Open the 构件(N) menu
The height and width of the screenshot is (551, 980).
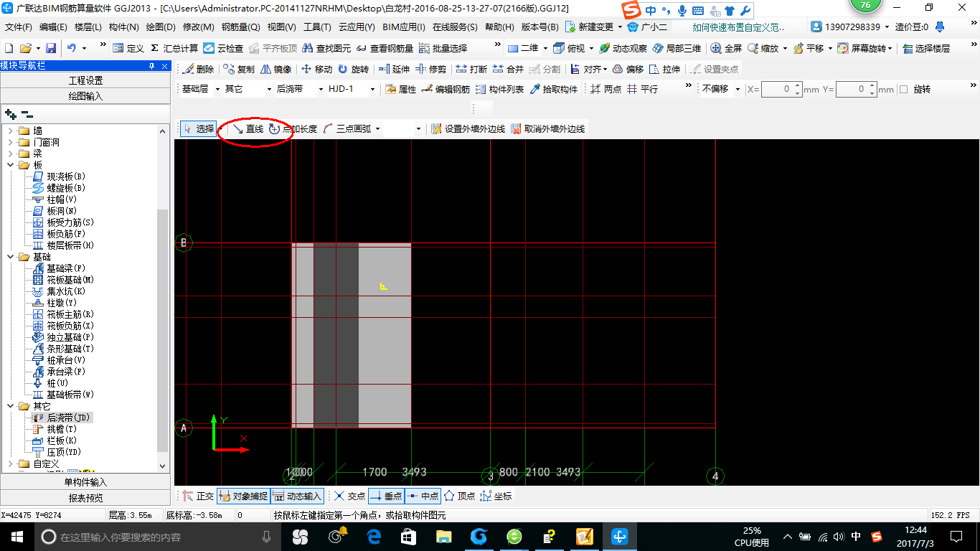point(124,27)
